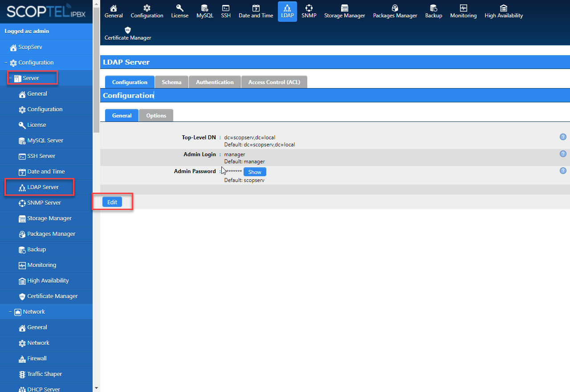Collapse the Server sidebar group
This screenshot has height=392, width=570.
pyautogui.click(x=10, y=78)
